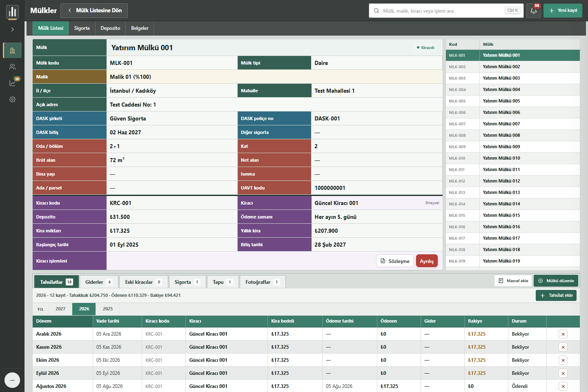Click the red Ayrılış button
This screenshot has width=588, height=392.
point(427,261)
